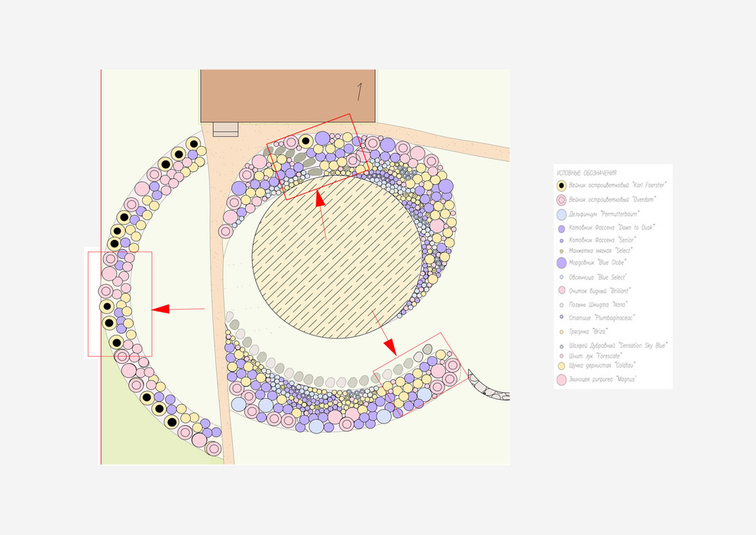The image size is (756, 535).
Task: Select the brown building labeled 1
Action: [288, 96]
